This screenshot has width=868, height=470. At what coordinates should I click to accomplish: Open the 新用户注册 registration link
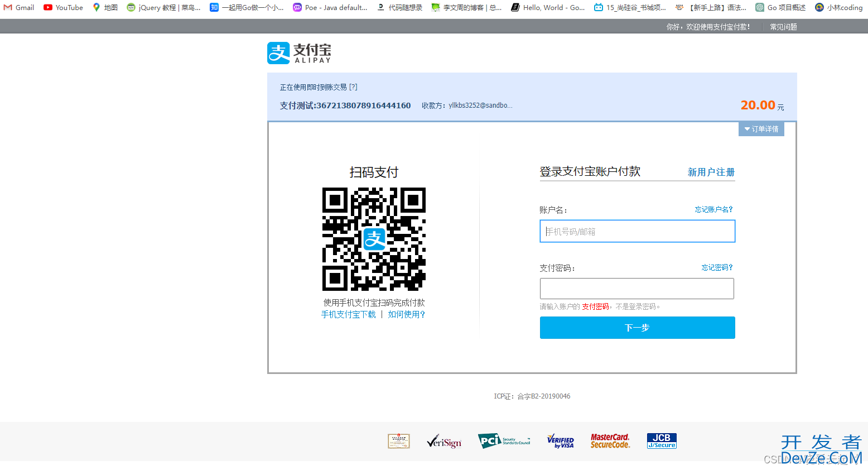[x=711, y=172]
